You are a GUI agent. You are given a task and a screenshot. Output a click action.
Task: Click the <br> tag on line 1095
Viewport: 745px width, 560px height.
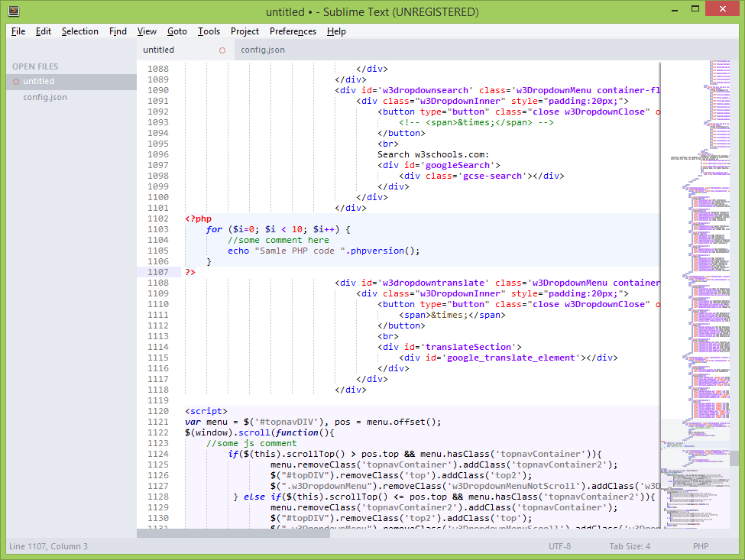[387, 144]
